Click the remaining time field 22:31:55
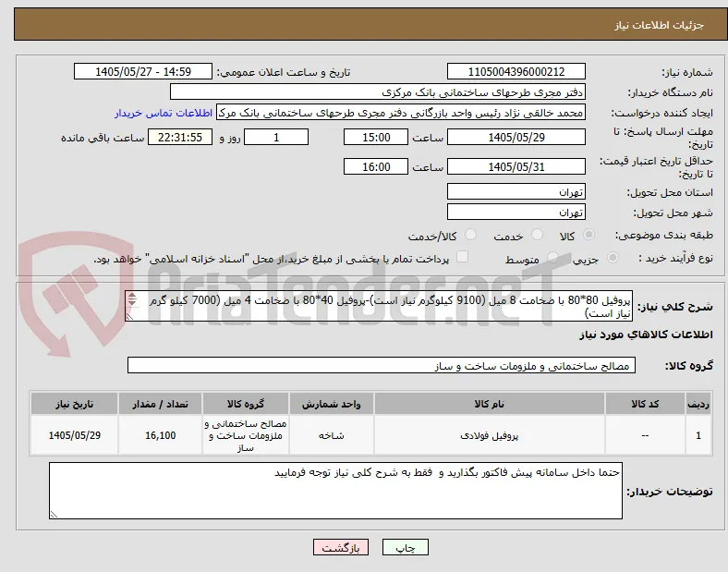Image resolution: width=728 pixels, height=572 pixels. pyautogui.click(x=180, y=138)
